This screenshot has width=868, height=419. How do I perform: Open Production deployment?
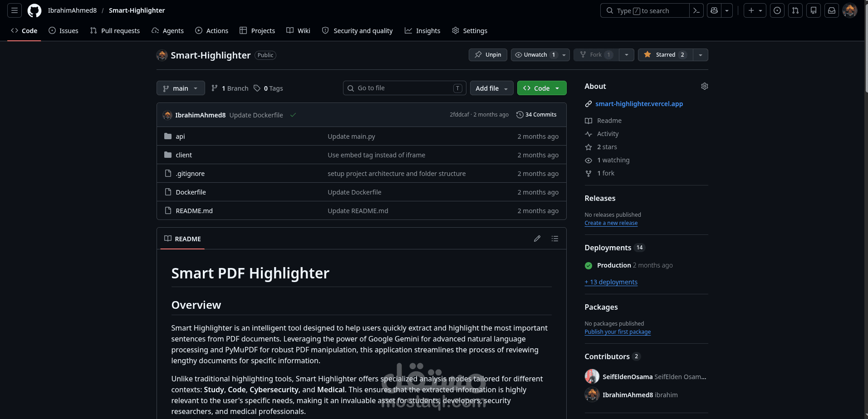[614, 265]
